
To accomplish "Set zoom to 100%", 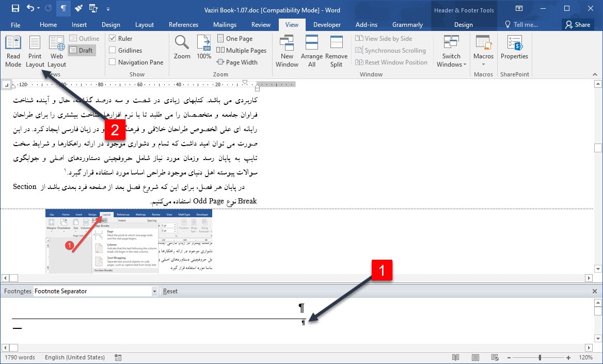I will pos(204,47).
